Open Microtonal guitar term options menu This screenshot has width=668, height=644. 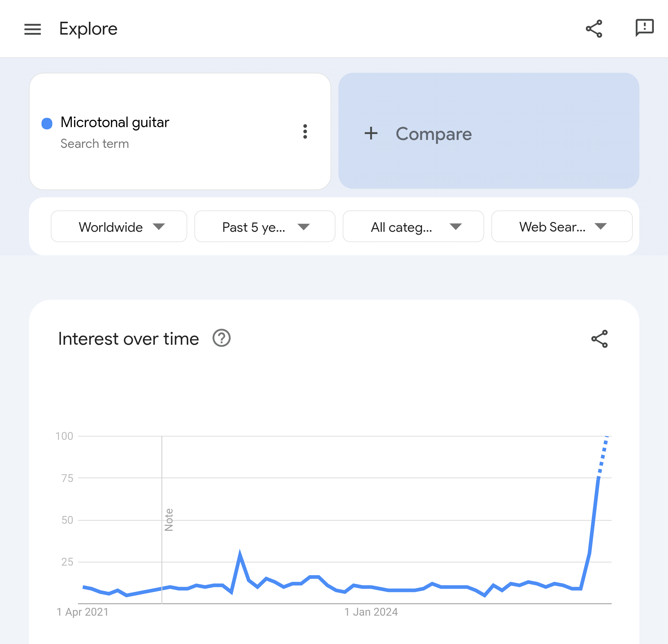click(305, 131)
